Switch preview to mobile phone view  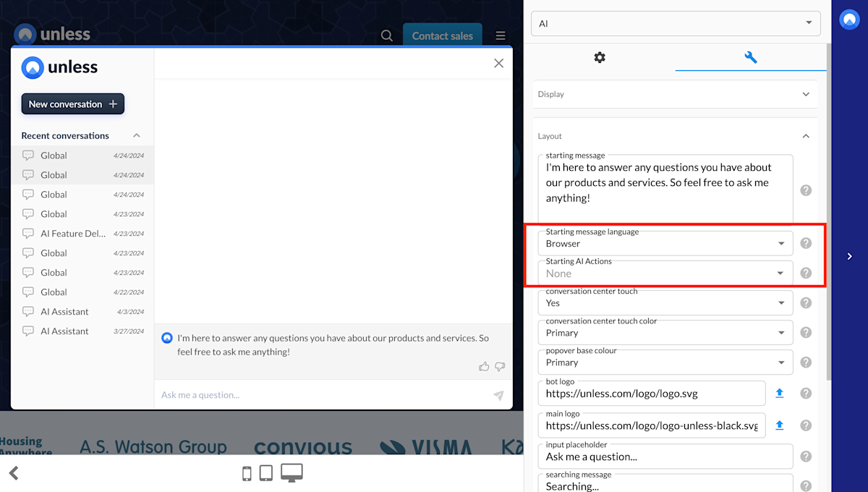coord(247,472)
